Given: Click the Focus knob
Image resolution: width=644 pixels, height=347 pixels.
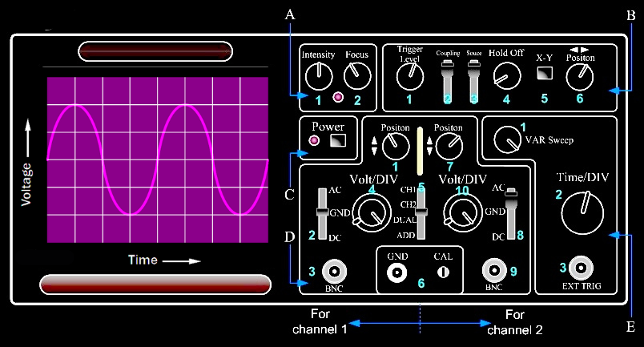Looking at the screenshot, I should click(x=356, y=75).
